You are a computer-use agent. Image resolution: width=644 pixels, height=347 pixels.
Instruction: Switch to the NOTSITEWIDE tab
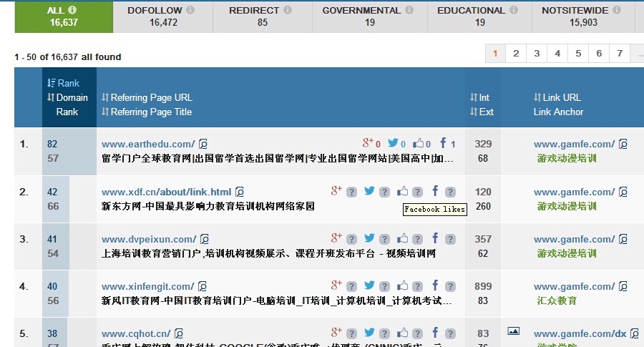tap(583, 17)
